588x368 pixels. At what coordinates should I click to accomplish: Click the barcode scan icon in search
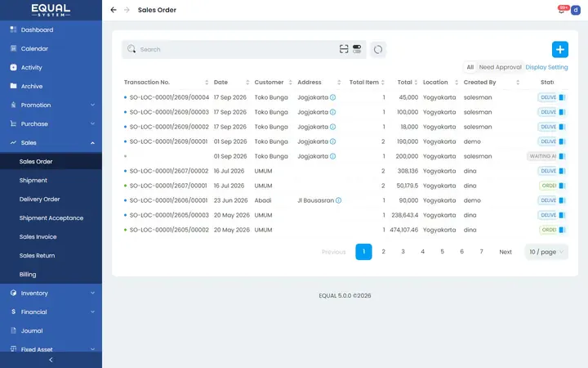tap(344, 49)
